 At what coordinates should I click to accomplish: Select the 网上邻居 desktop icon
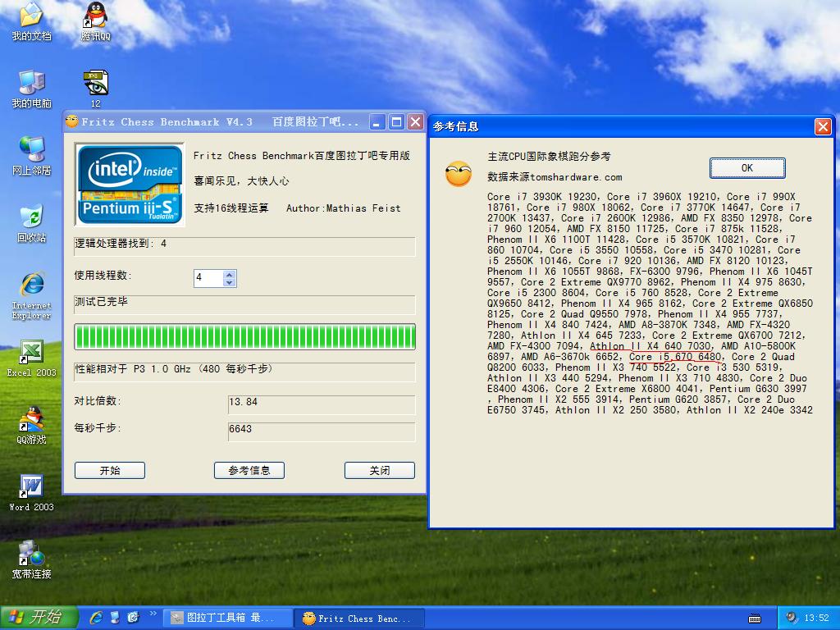(32, 157)
